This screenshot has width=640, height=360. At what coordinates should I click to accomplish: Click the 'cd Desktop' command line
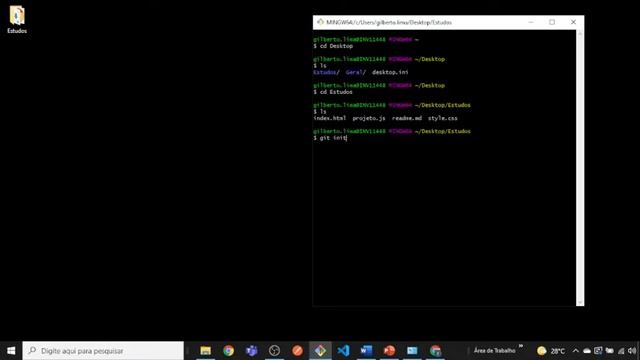(x=333, y=46)
